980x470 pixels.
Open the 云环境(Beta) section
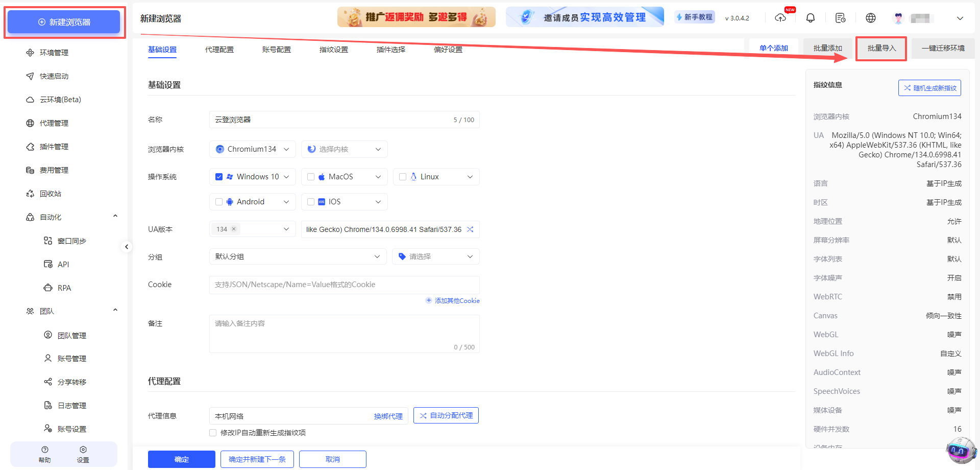point(60,99)
